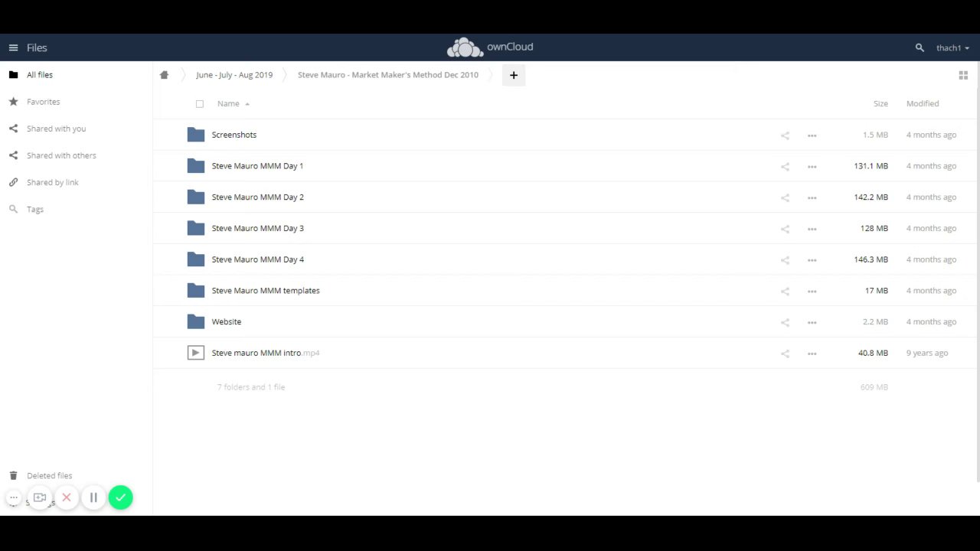Click the MMM Day 4 folder icon

[x=196, y=259]
